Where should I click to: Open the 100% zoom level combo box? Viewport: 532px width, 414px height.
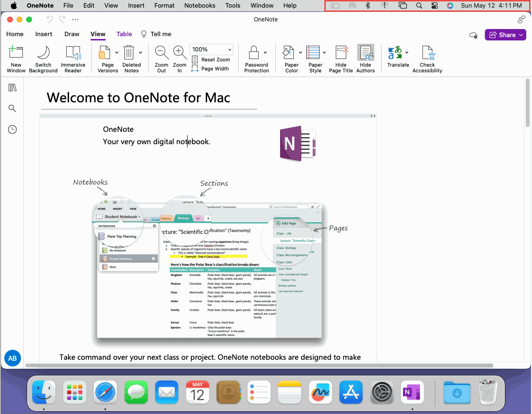point(211,49)
